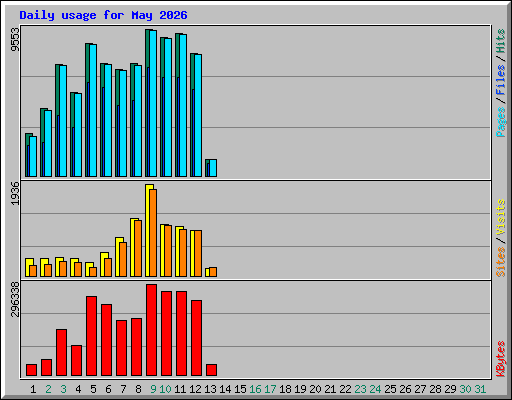Select day 22 on the date axis
Viewport: 512px width, 400px height.
[345, 389]
